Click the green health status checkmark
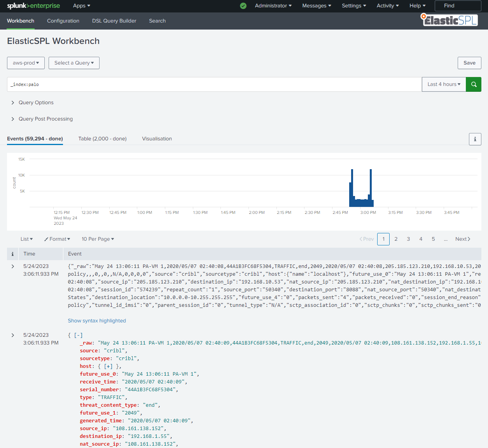The height and width of the screenshot is (448, 488). coord(243,6)
